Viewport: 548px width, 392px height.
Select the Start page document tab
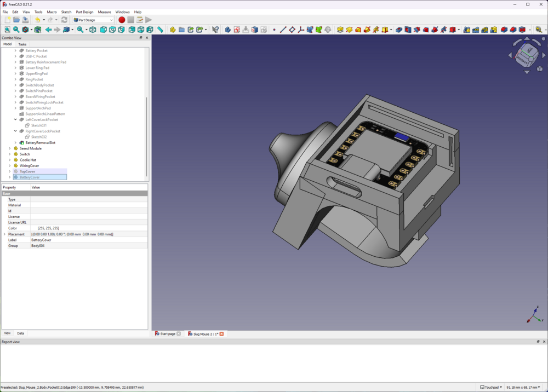(x=167, y=333)
